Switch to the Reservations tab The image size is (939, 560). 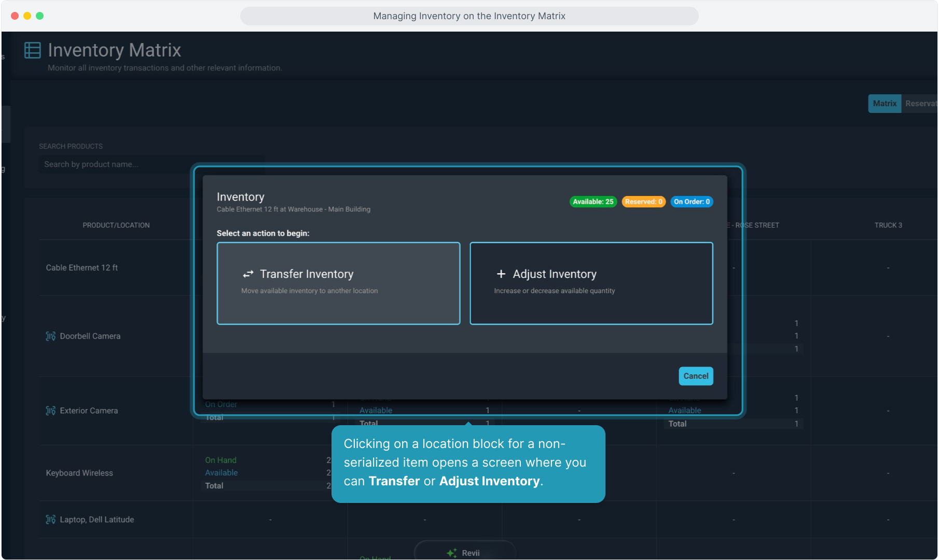[x=920, y=104]
